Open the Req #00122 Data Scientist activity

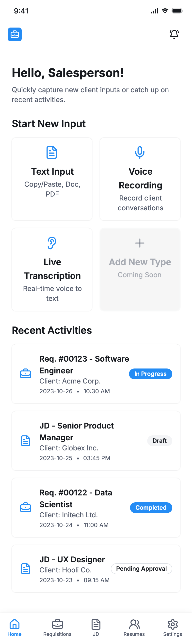[96, 507]
